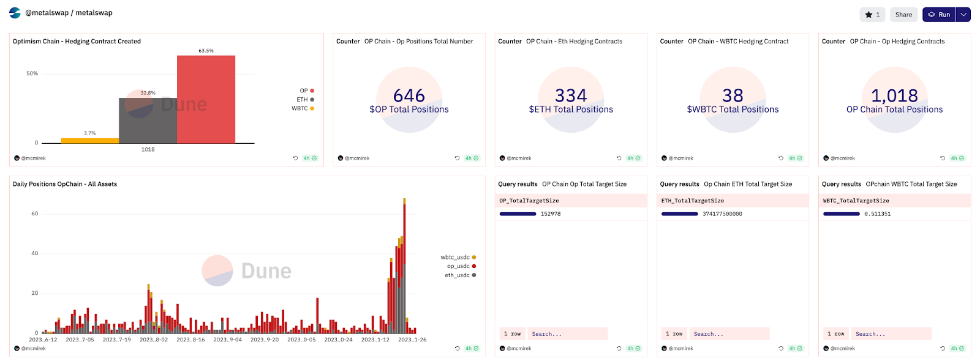
Task: Click 4h badge in WBTC Total Target Size panel
Action: point(957,349)
